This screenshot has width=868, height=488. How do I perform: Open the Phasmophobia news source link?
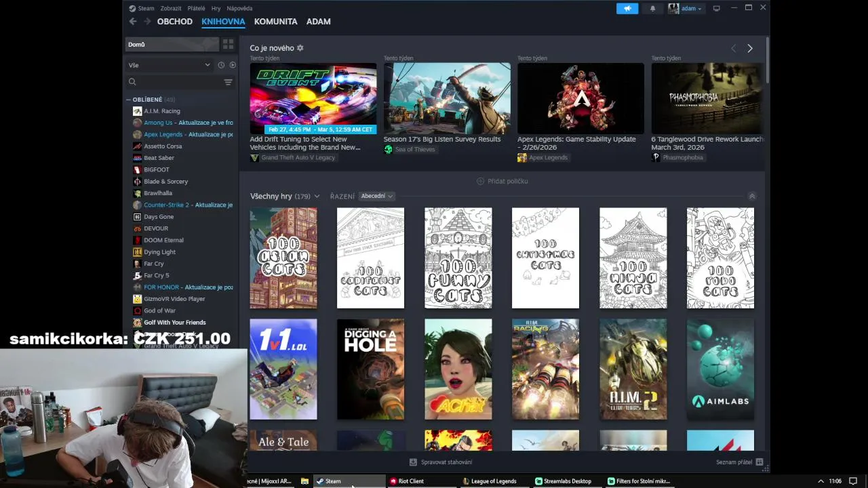677,157
